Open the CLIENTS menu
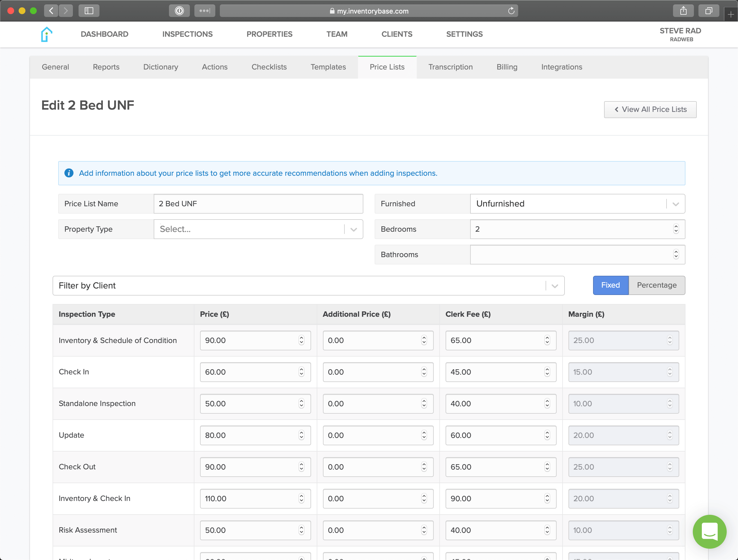This screenshot has width=738, height=560. pyautogui.click(x=397, y=34)
